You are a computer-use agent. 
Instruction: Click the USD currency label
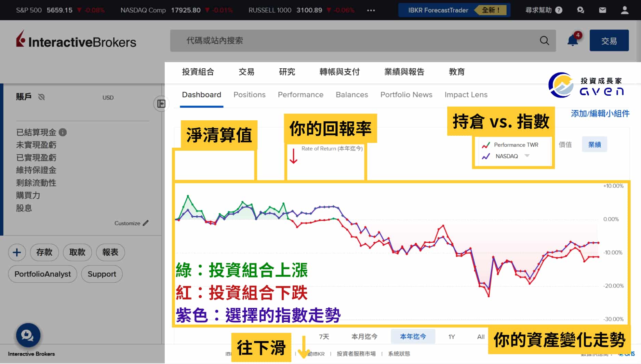click(108, 98)
